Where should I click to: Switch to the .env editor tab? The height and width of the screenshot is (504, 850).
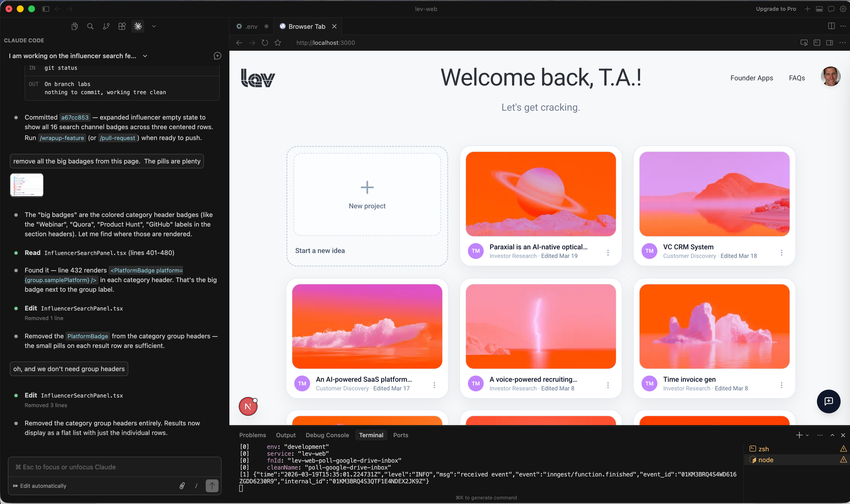point(251,26)
